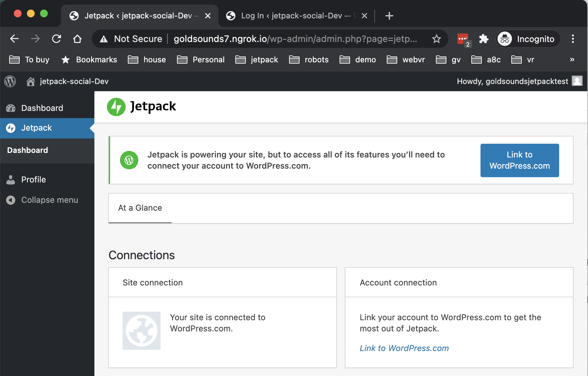Screen dimensions: 588x376
Task: Open the Extensions puzzle piece menu
Action: coord(483,39)
